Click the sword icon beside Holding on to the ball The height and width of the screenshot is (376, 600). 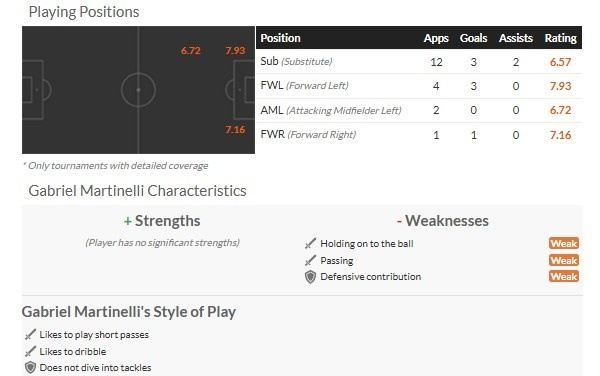310,243
